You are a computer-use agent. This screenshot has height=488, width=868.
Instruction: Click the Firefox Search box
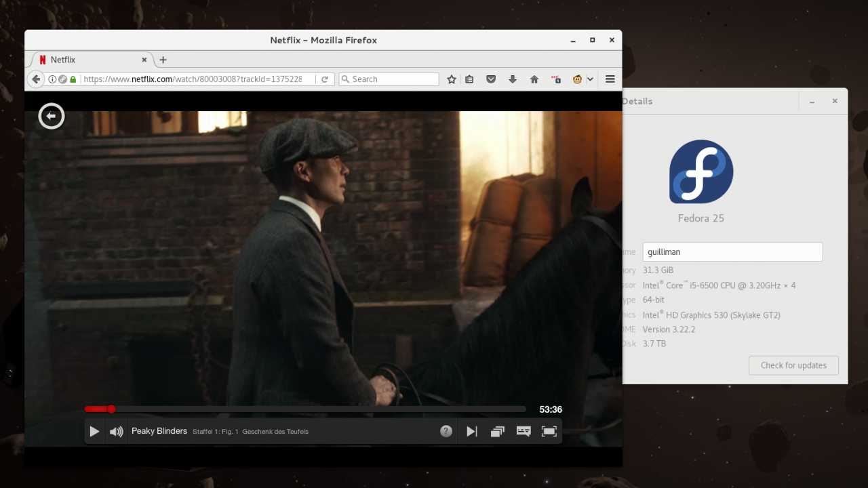[389, 79]
